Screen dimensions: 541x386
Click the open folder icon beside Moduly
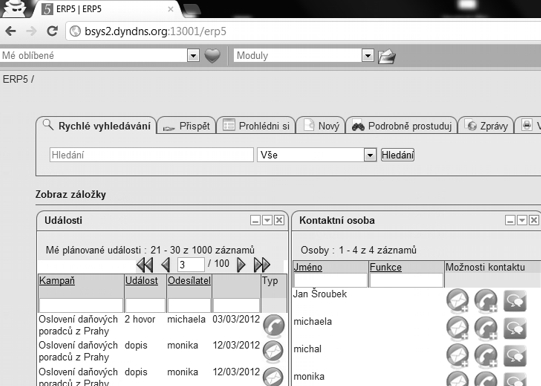(387, 56)
